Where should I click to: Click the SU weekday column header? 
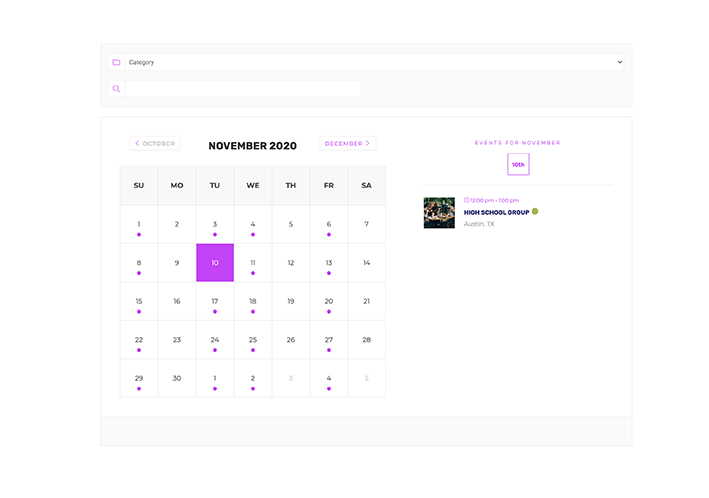(139, 185)
